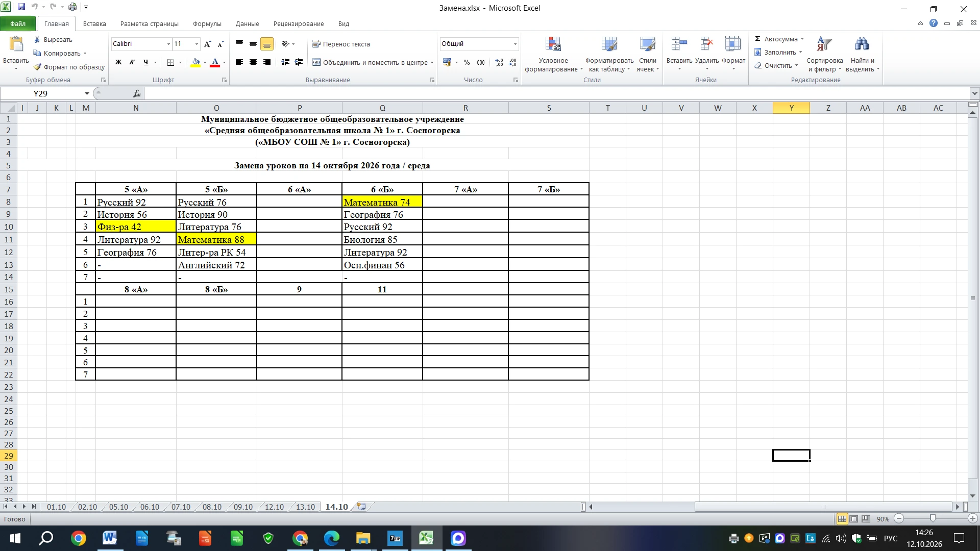Toggle underline formatting (Ч)
Image resolution: width=980 pixels, height=551 pixels.
tap(146, 62)
